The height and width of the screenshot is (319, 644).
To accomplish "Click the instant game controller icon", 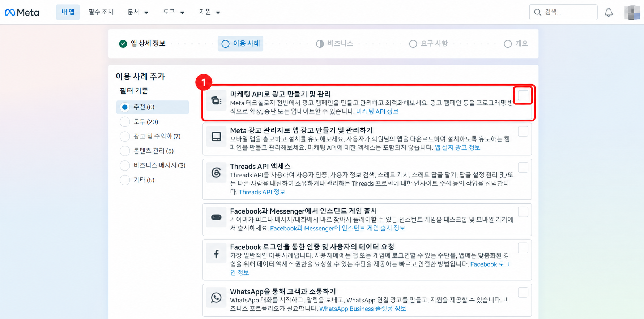I will 216,217.
